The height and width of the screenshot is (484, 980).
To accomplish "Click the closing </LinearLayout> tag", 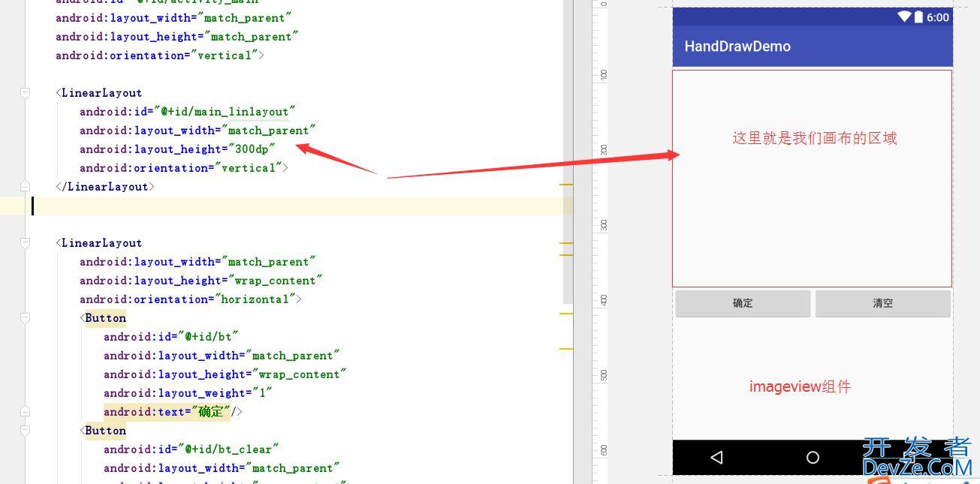I will (105, 187).
